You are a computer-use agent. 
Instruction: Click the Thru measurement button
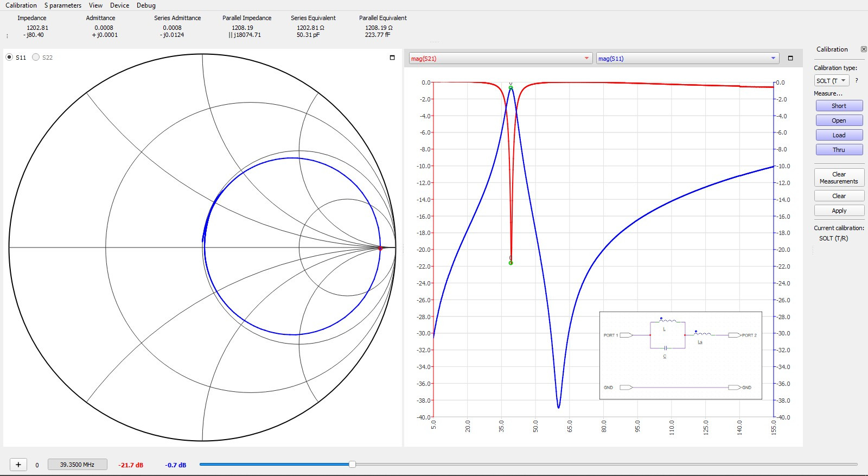coord(839,150)
